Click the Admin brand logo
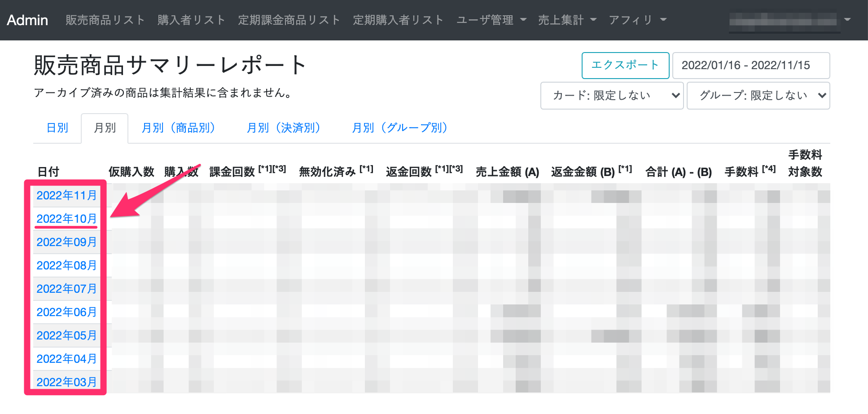This screenshot has width=868, height=414. point(27,20)
